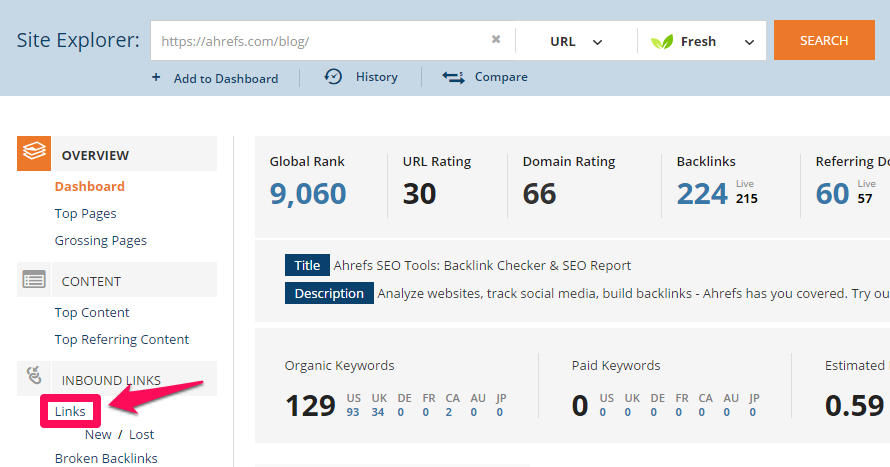The image size is (890, 467).
Task: Select the INBOUND LINKS section header
Action: pyautogui.click(x=134, y=378)
